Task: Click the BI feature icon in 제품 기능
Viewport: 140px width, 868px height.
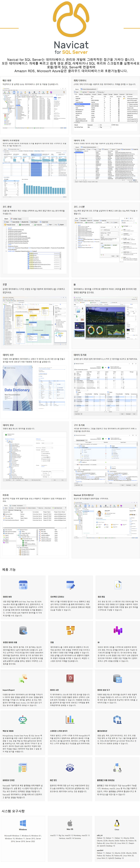Action: tap(117, 630)
